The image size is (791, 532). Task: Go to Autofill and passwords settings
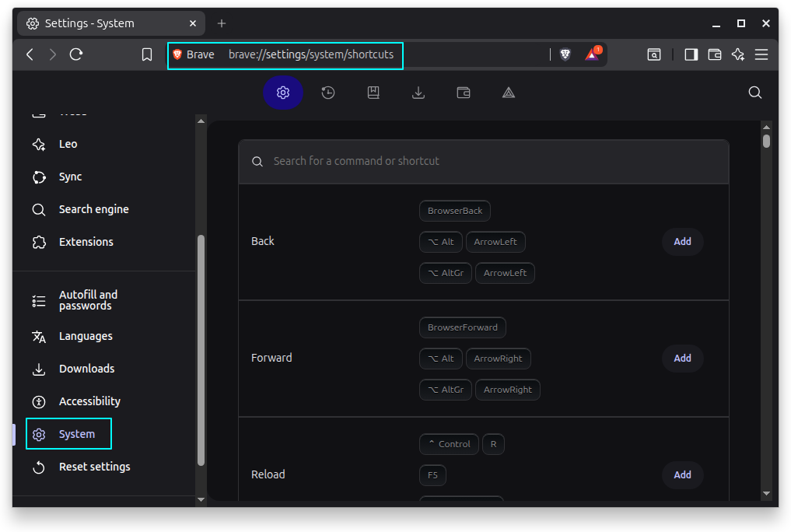(x=88, y=300)
